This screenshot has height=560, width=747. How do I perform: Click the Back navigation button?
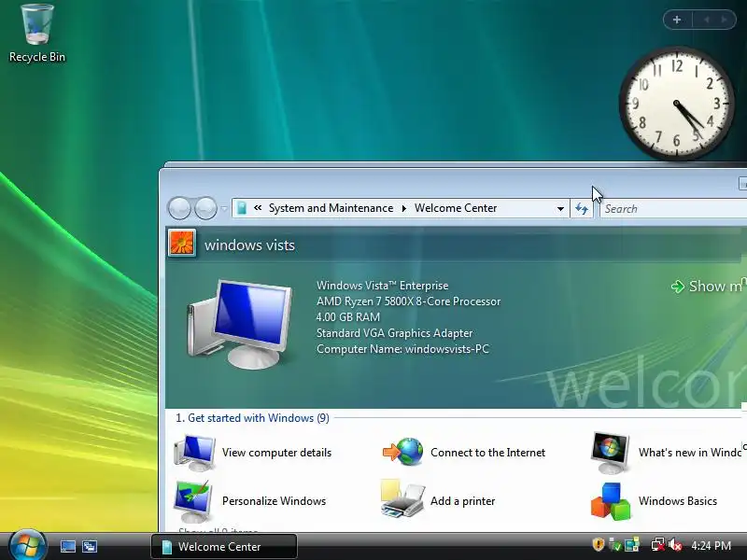pyautogui.click(x=179, y=208)
